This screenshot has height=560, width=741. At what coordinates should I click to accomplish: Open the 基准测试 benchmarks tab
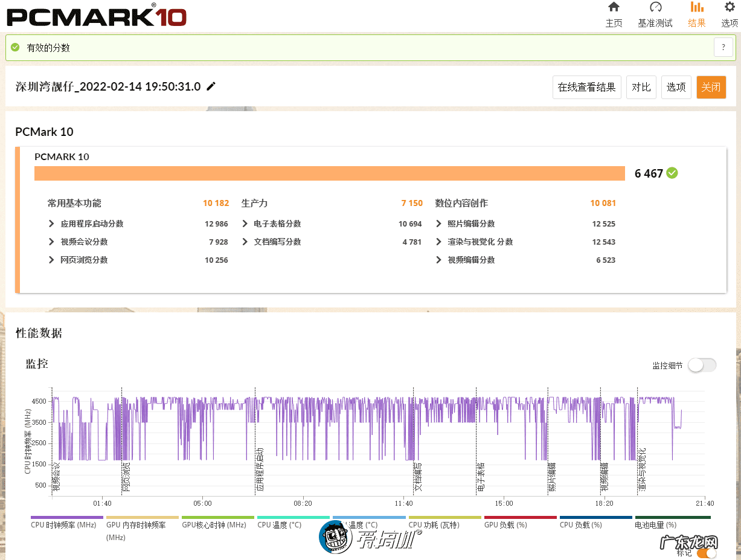(655, 15)
